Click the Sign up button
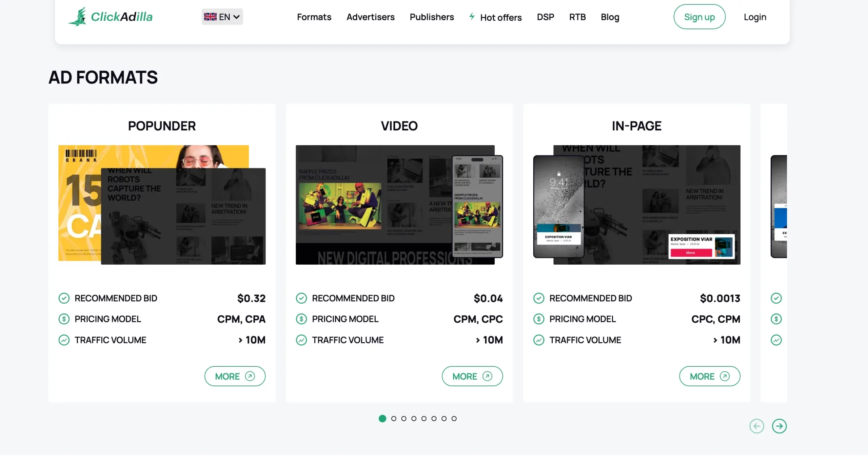Viewport: 868px width, 461px height. 699,17
